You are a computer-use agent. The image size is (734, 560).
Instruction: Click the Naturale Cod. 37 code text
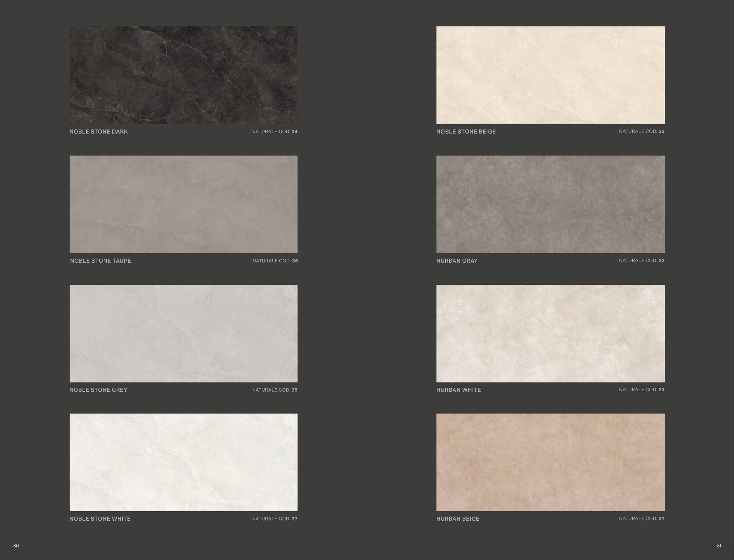pyautogui.click(x=274, y=519)
